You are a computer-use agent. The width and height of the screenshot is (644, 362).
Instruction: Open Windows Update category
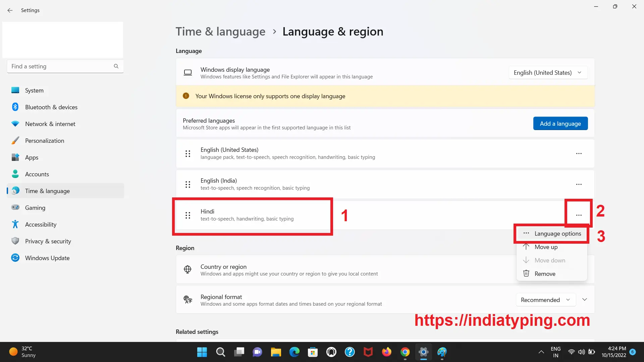click(65, 258)
